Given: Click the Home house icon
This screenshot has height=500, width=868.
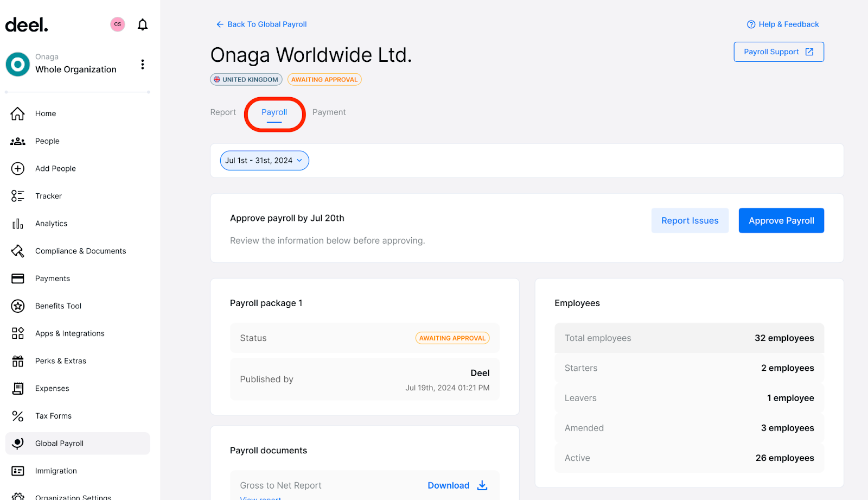Looking at the screenshot, I should coord(18,113).
